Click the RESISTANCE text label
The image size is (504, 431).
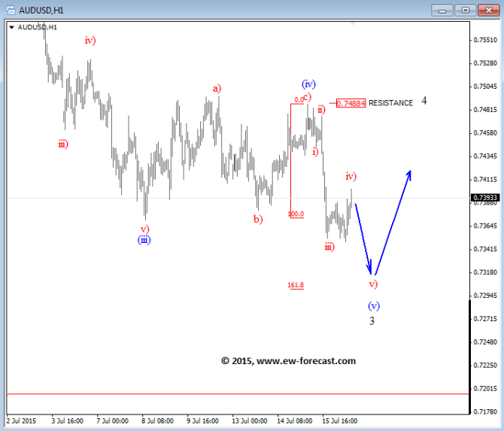[x=390, y=103]
